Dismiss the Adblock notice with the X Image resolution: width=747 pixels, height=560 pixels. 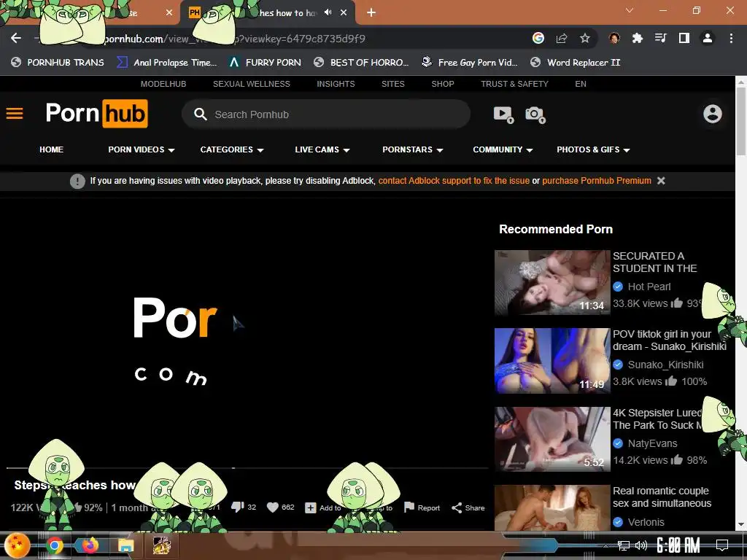point(661,181)
